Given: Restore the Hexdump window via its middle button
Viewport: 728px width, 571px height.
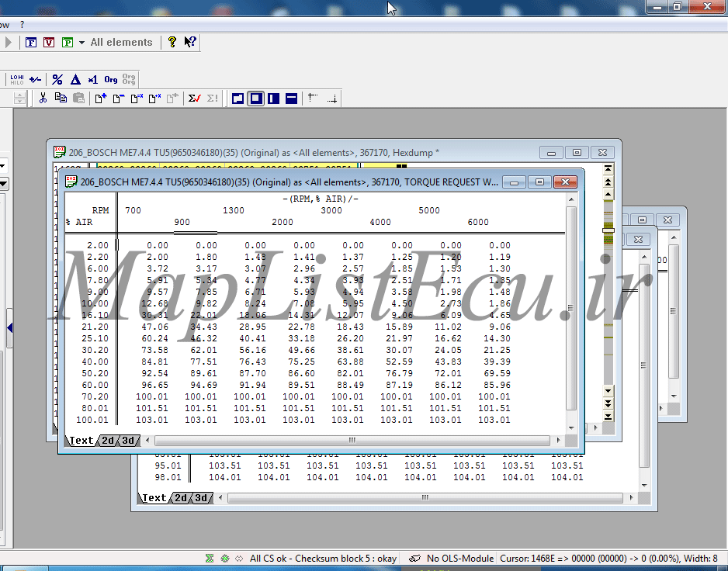Looking at the screenshot, I should [x=577, y=153].
